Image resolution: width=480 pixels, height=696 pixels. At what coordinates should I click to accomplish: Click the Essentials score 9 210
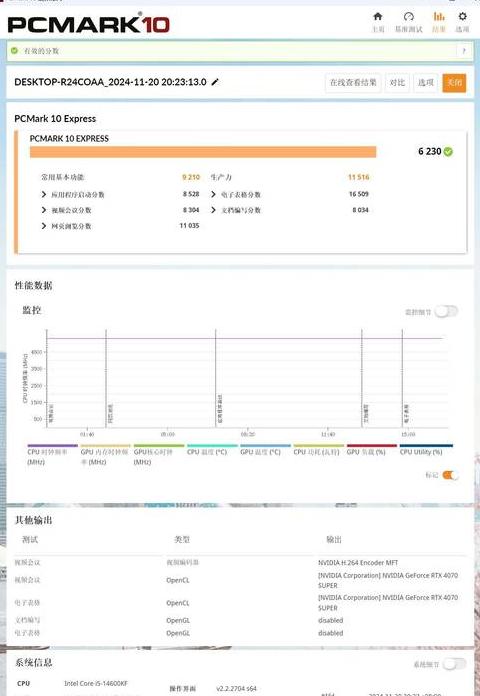[x=191, y=177]
